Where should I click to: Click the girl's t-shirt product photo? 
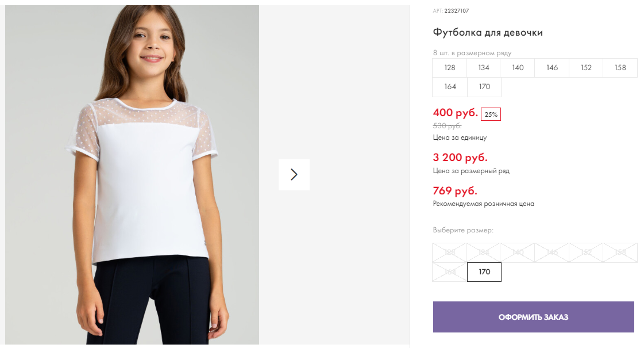(x=132, y=175)
